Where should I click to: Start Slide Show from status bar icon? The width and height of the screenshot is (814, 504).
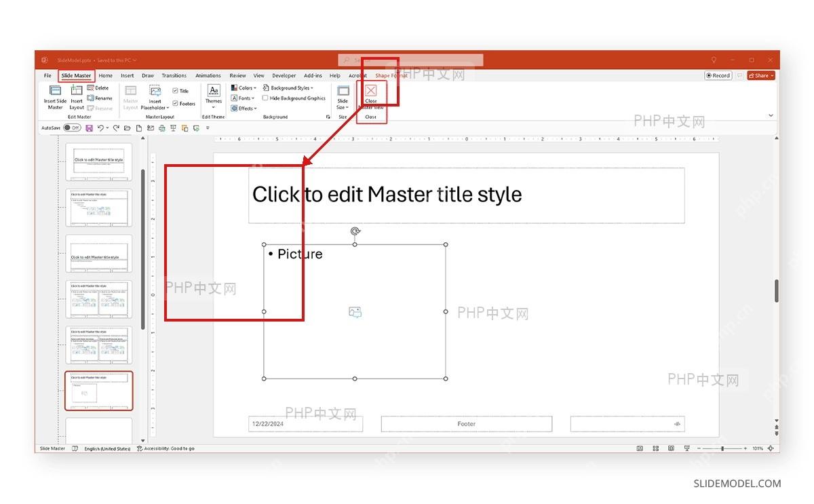coord(686,448)
